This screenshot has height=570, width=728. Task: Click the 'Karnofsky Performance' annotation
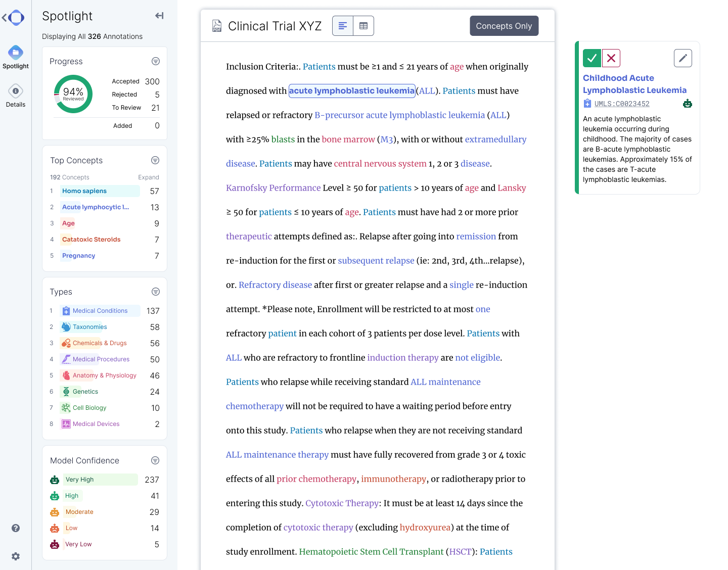pyautogui.click(x=273, y=188)
